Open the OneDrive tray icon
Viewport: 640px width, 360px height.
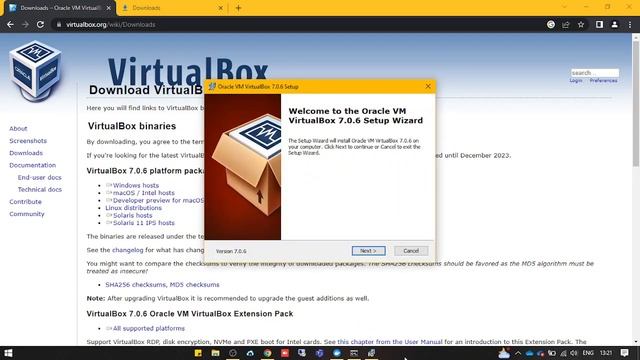click(529, 353)
